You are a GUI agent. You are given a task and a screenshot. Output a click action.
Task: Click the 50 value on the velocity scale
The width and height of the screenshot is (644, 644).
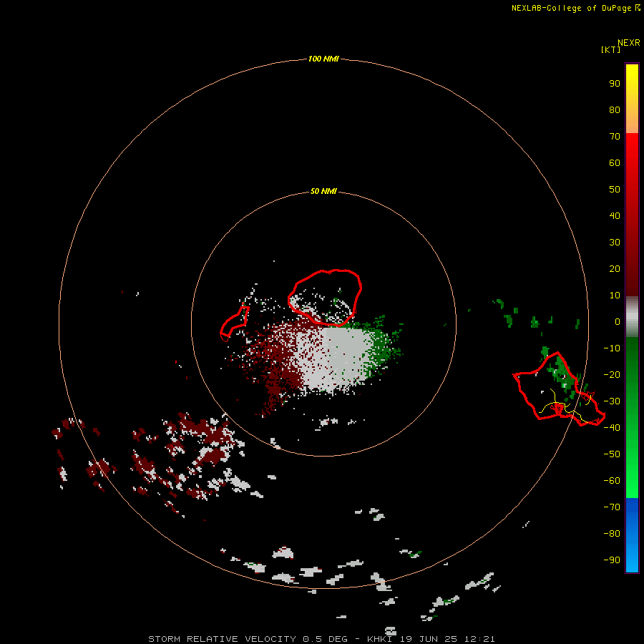(615, 190)
